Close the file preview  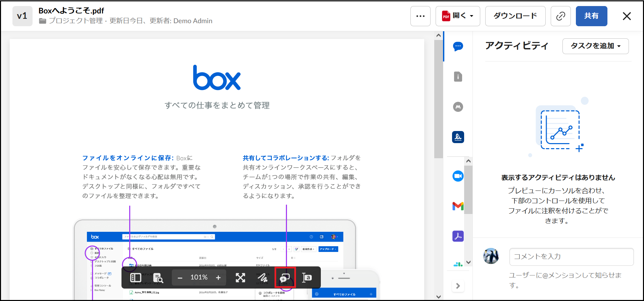point(627,16)
